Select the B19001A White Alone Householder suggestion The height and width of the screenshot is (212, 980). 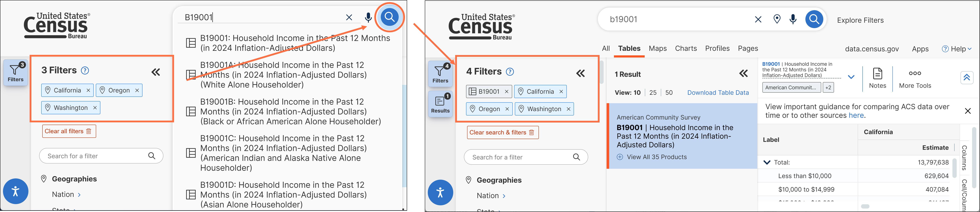(x=283, y=75)
